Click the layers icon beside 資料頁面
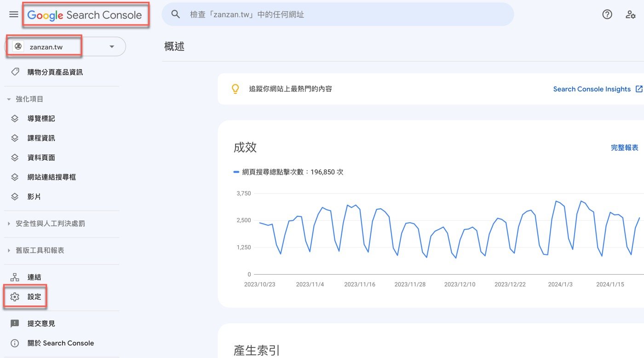This screenshot has height=358, width=644. (15, 158)
